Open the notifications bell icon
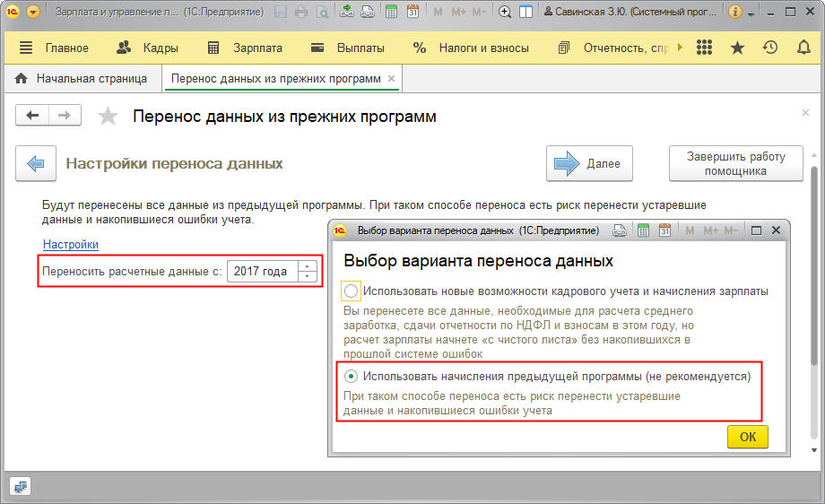The image size is (825, 504). (x=803, y=48)
